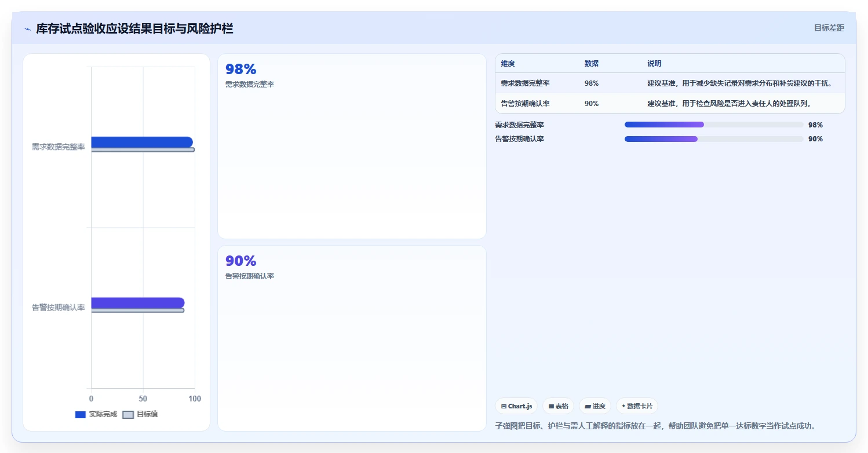
Task: Click the page title 库存试点验收应设结果目标与风险护栏
Action: [x=134, y=28]
